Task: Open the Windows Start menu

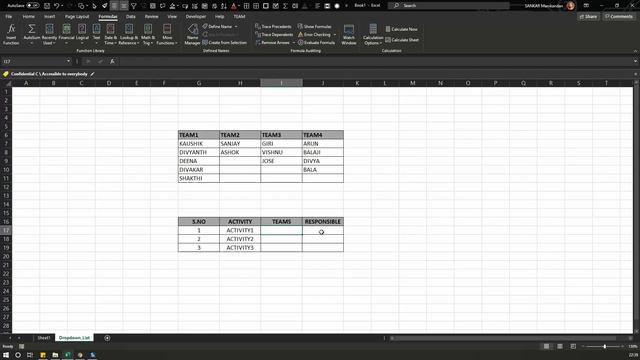Action: (6, 355)
